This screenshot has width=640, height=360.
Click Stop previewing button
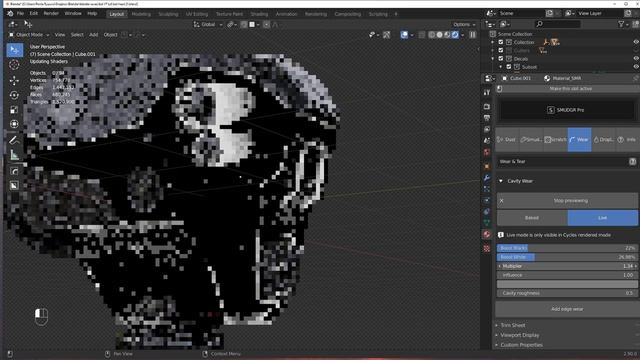point(567,201)
